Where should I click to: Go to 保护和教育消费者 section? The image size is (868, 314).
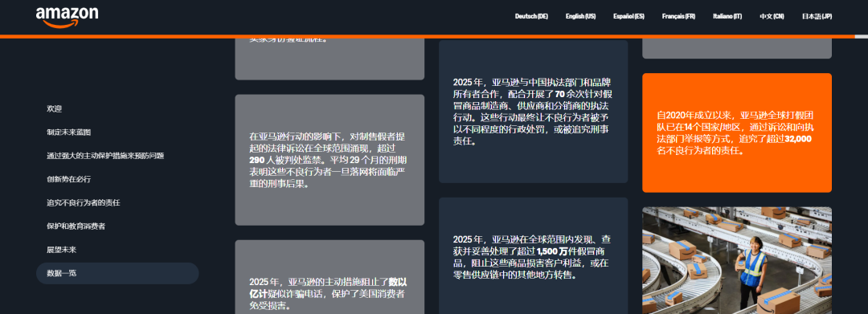[x=76, y=226]
